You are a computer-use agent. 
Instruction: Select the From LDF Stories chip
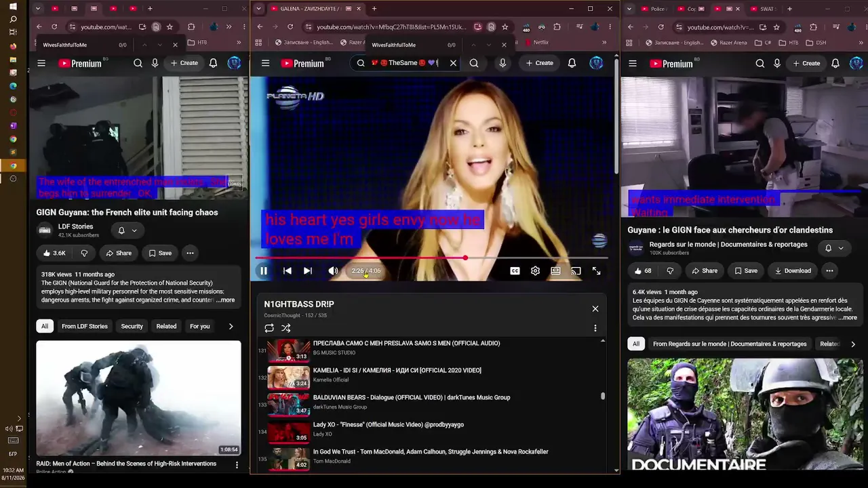(85, 327)
